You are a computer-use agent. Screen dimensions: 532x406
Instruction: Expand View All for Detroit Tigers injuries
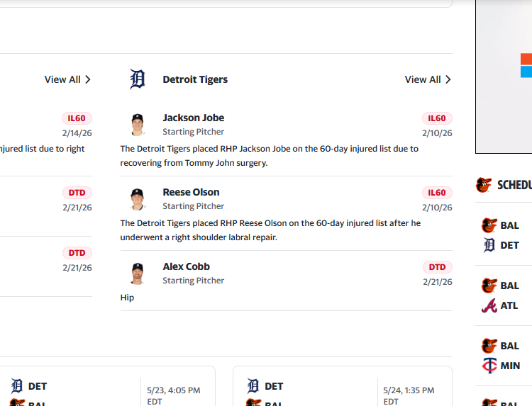(428, 79)
